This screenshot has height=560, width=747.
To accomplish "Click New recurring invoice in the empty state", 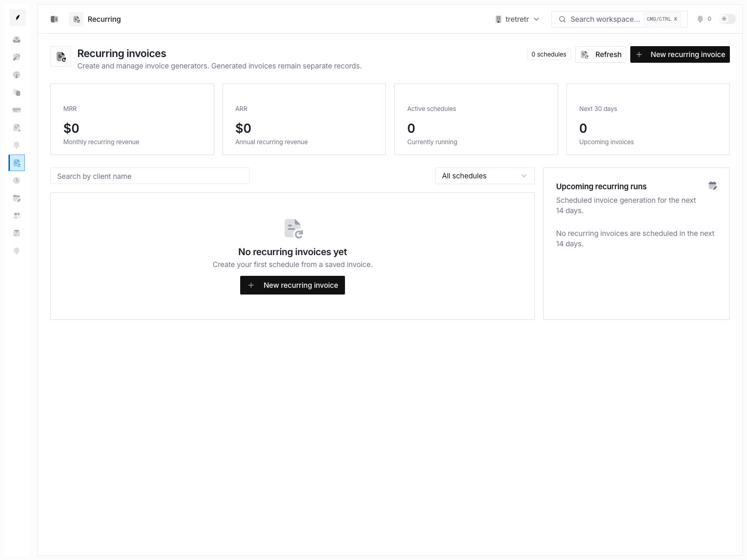I will tap(293, 285).
